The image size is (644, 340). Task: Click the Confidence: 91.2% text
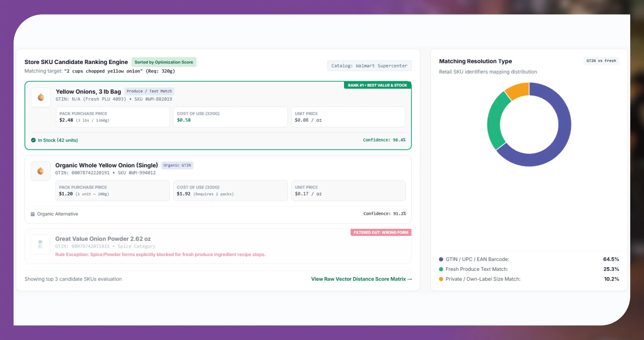385,213
